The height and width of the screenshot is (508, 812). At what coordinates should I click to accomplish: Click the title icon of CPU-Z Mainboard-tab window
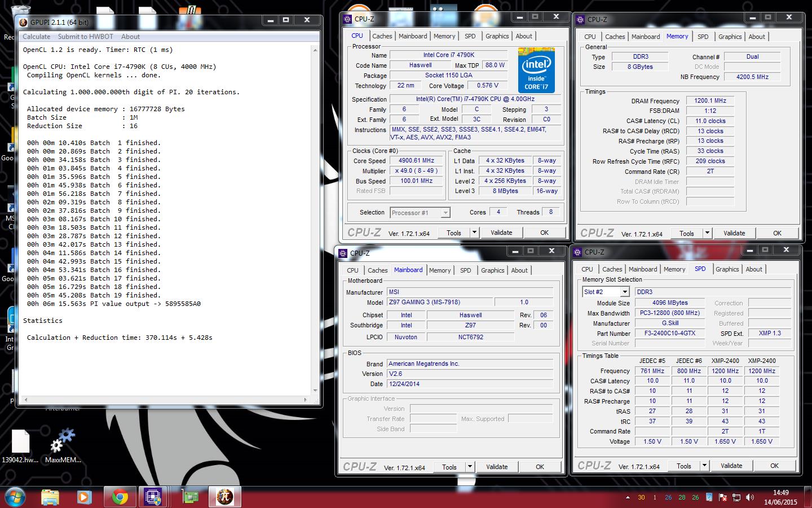pos(343,253)
